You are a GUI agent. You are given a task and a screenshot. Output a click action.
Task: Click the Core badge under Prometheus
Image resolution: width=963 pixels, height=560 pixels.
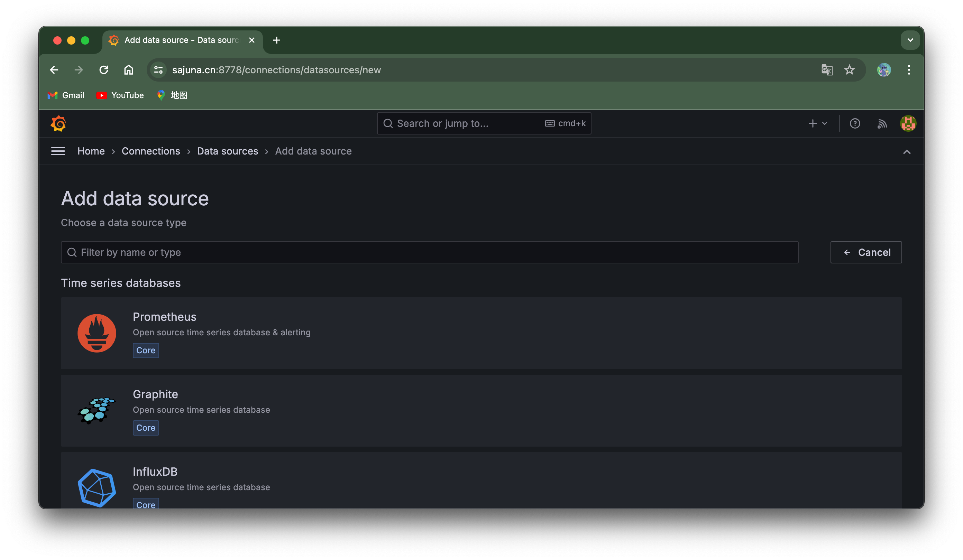(x=146, y=350)
